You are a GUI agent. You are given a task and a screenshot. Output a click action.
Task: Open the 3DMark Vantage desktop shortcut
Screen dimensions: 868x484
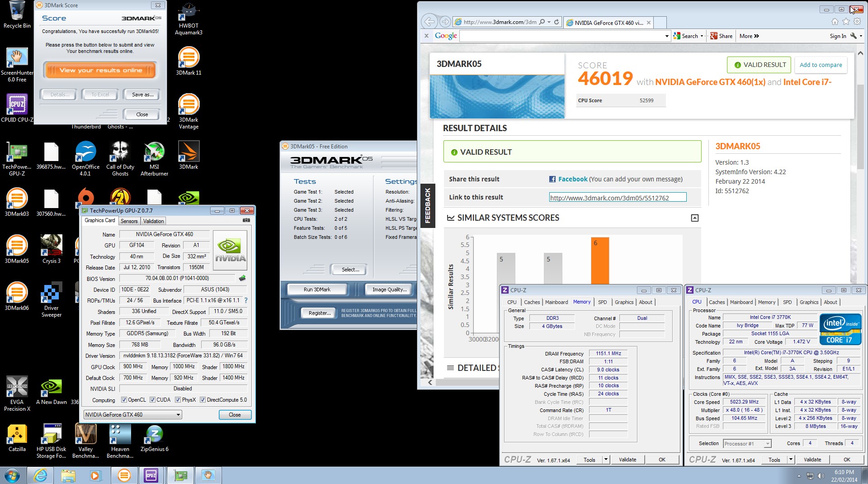pos(189,111)
